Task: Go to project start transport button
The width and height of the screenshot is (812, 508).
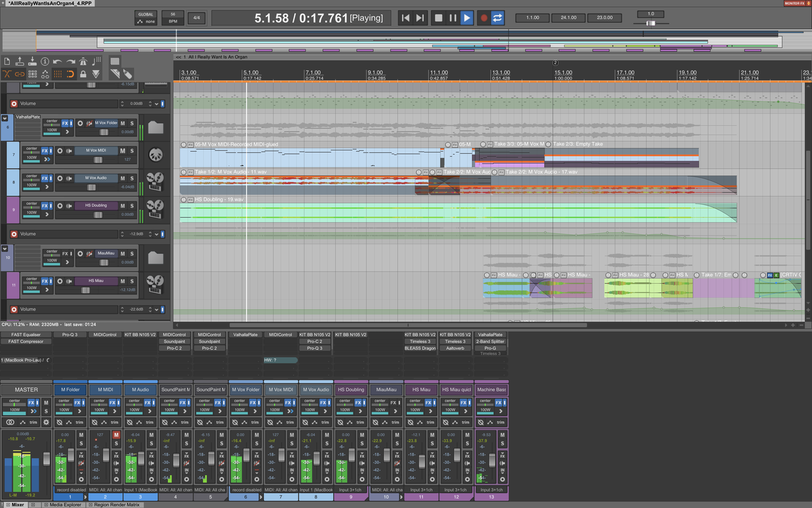Action: point(405,18)
